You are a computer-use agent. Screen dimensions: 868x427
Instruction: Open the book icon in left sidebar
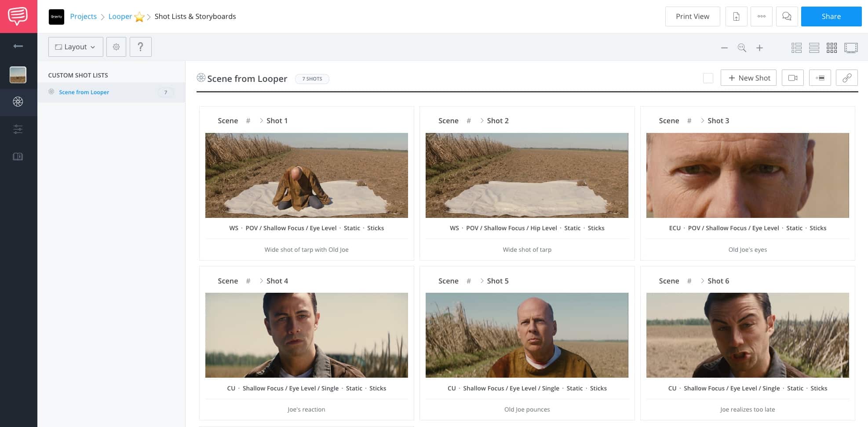coord(18,156)
